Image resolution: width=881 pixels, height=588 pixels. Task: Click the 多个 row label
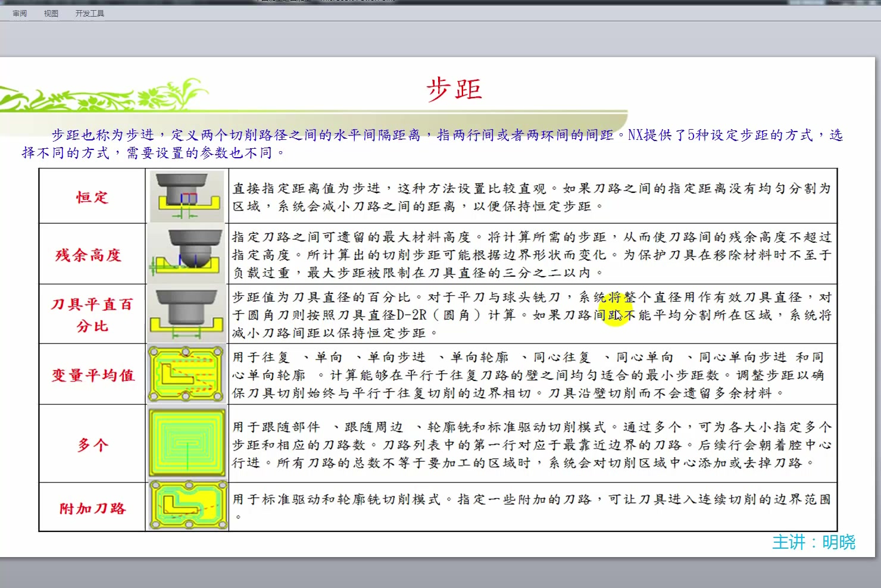(x=93, y=445)
